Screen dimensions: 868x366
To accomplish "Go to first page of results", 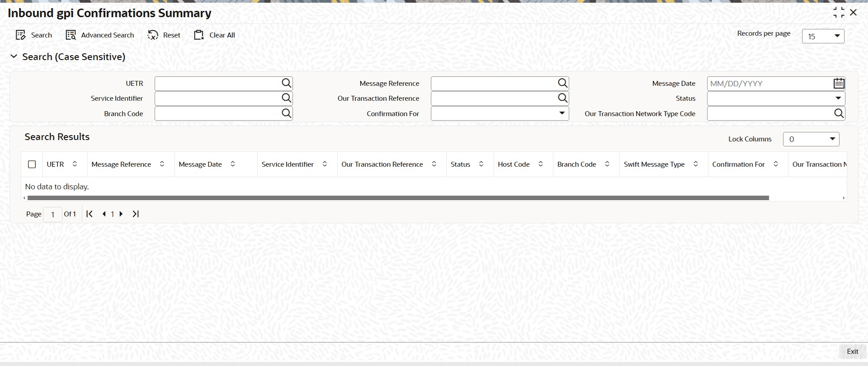I will [x=90, y=214].
